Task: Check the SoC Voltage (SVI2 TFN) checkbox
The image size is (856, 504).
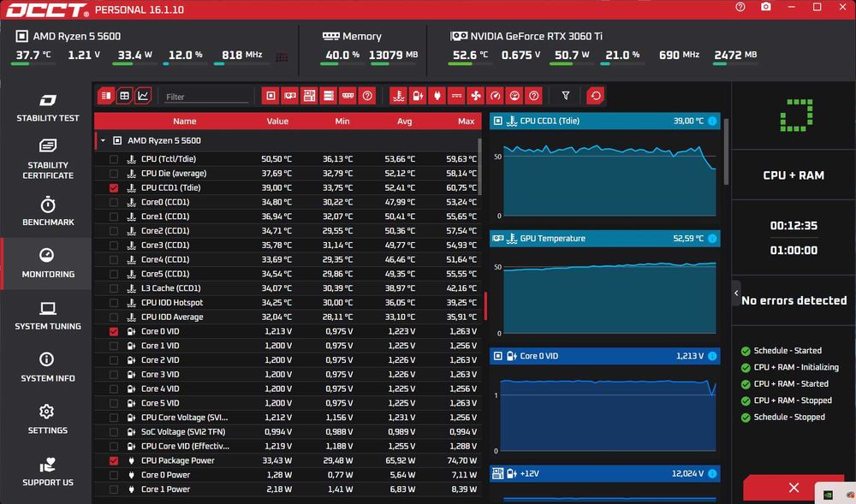Action: (114, 432)
